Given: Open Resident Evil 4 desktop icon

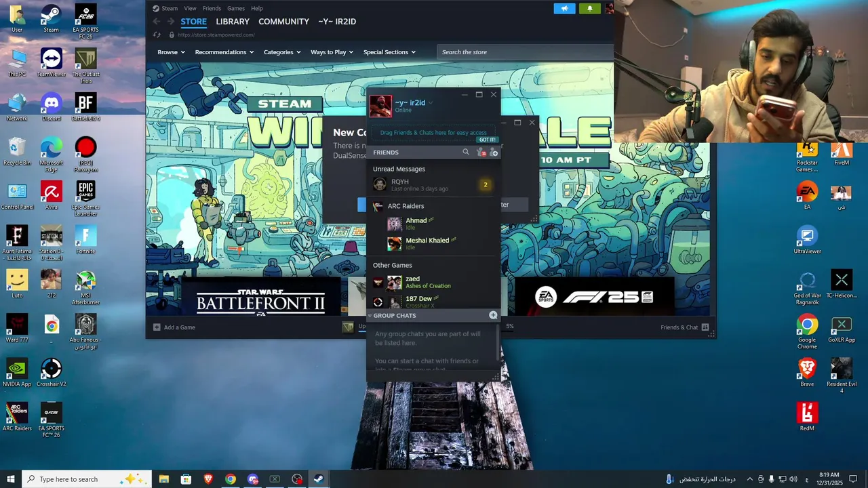Looking at the screenshot, I should pos(842,375).
